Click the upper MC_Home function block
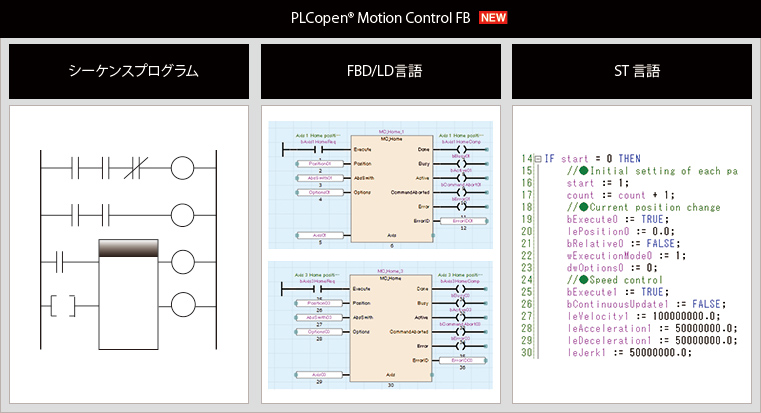This screenshot has height=413, width=761. (391, 187)
